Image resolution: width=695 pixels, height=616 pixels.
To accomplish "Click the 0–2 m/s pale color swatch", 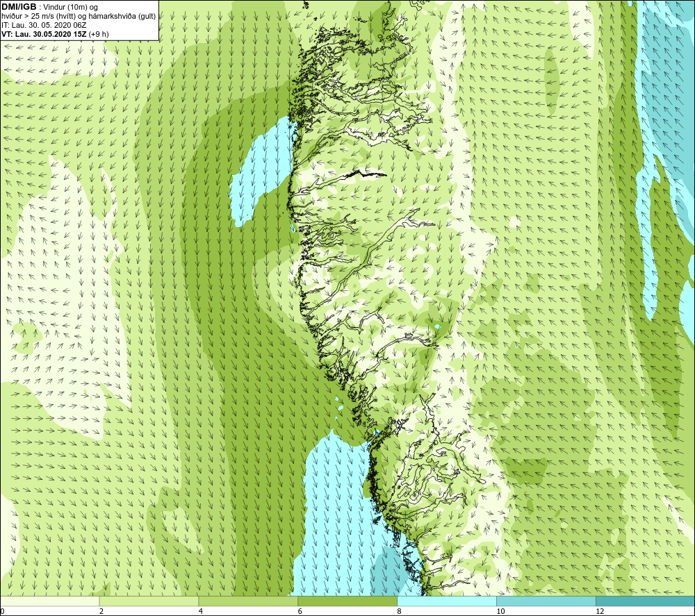I will [49, 601].
